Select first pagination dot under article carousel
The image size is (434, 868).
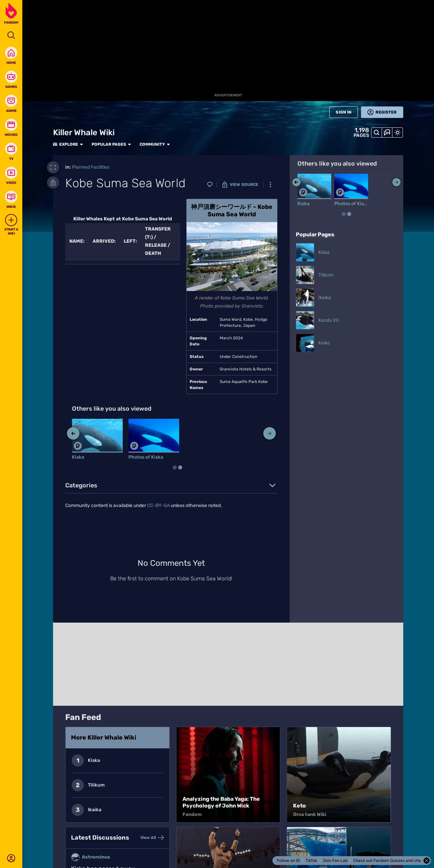[175, 467]
